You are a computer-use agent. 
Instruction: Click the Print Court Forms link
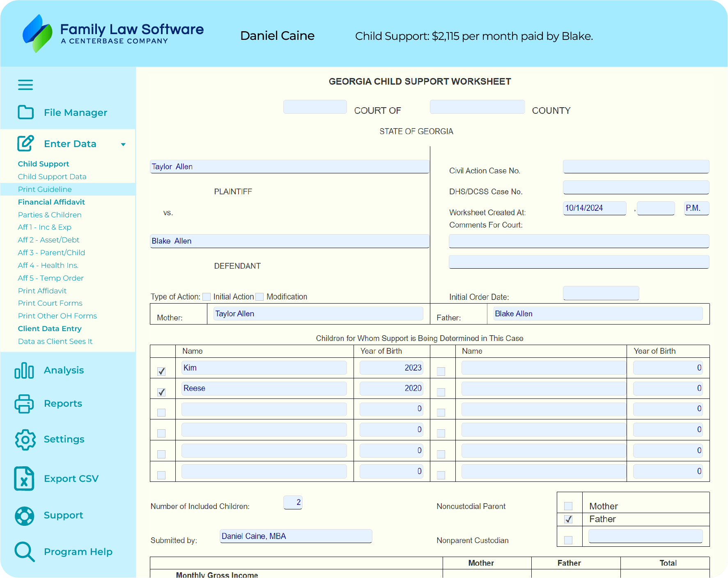click(50, 303)
